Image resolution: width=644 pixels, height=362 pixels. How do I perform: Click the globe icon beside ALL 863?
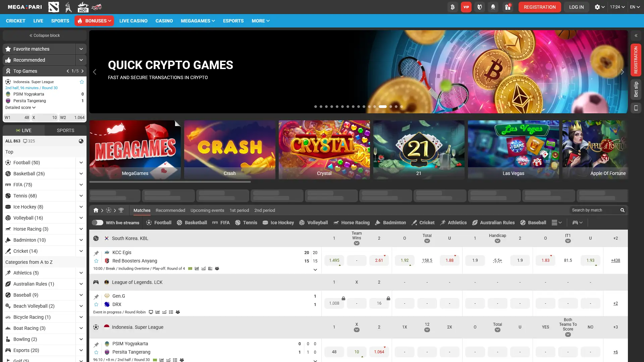(81, 141)
